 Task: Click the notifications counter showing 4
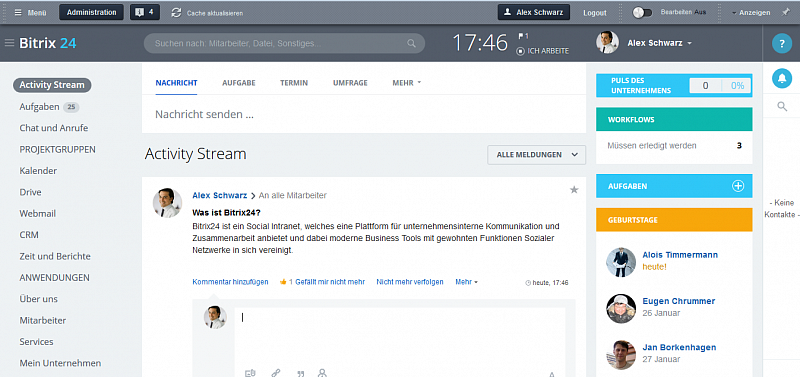click(x=145, y=12)
